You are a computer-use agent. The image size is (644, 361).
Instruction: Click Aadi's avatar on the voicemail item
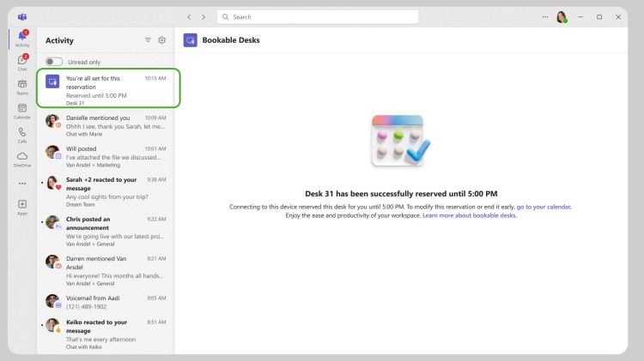[x=52, y=301]
